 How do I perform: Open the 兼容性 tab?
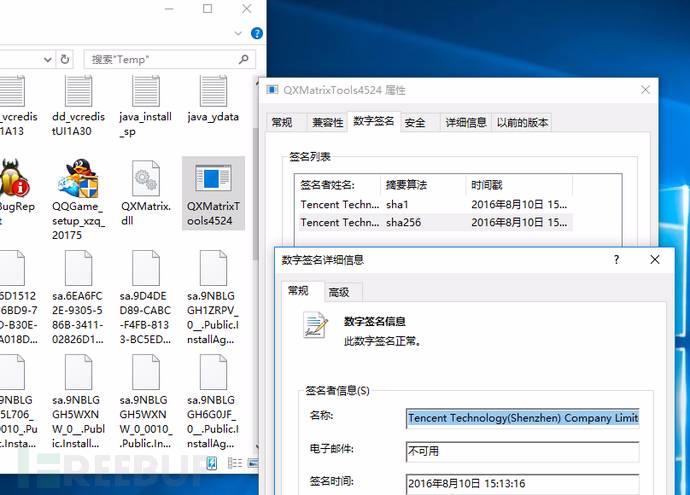[327, 122]
